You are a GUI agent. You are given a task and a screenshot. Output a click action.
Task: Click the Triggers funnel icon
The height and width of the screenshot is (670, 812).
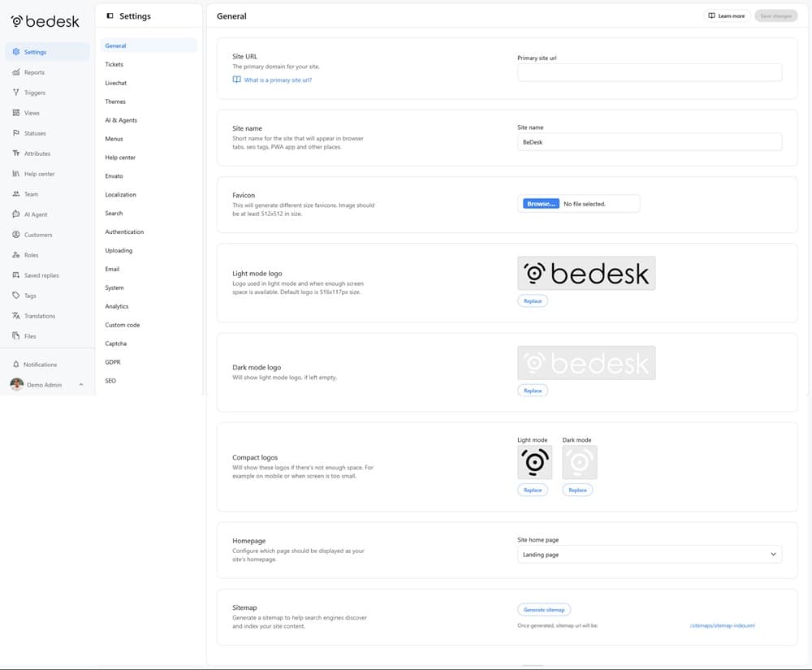[16, 93]
